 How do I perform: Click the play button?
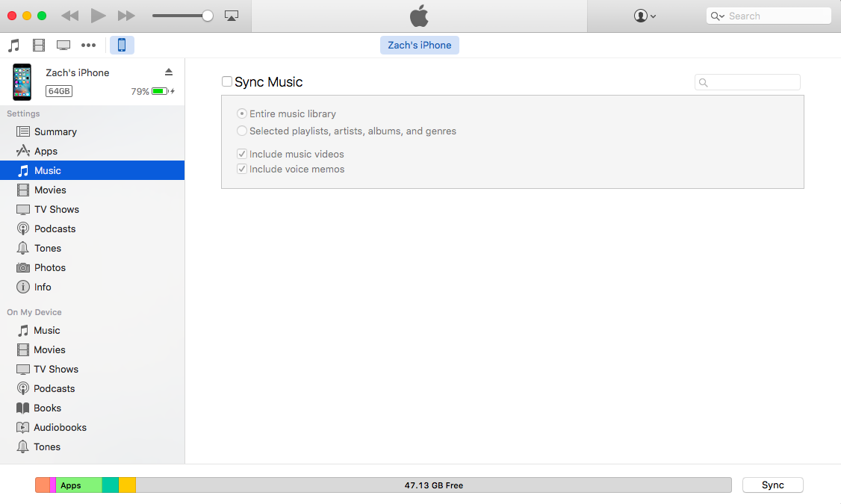(x=98, y=16)
